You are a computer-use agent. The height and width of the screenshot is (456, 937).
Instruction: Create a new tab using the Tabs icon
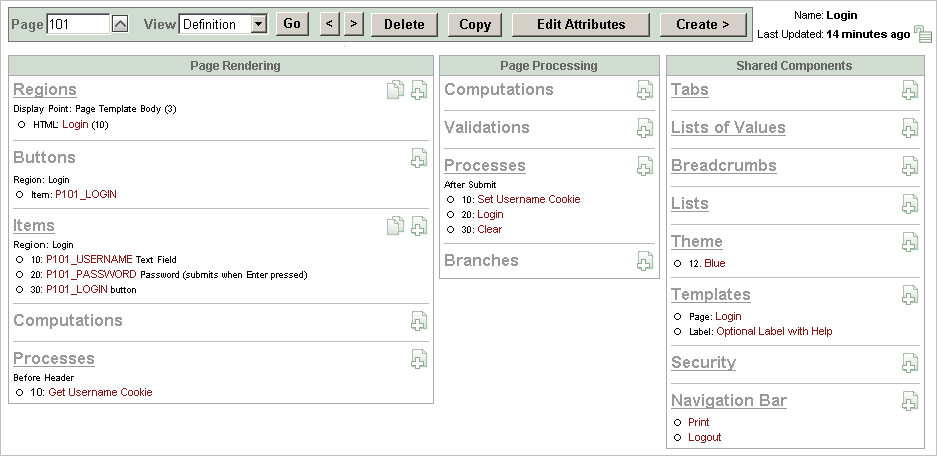tap(909, 90)
